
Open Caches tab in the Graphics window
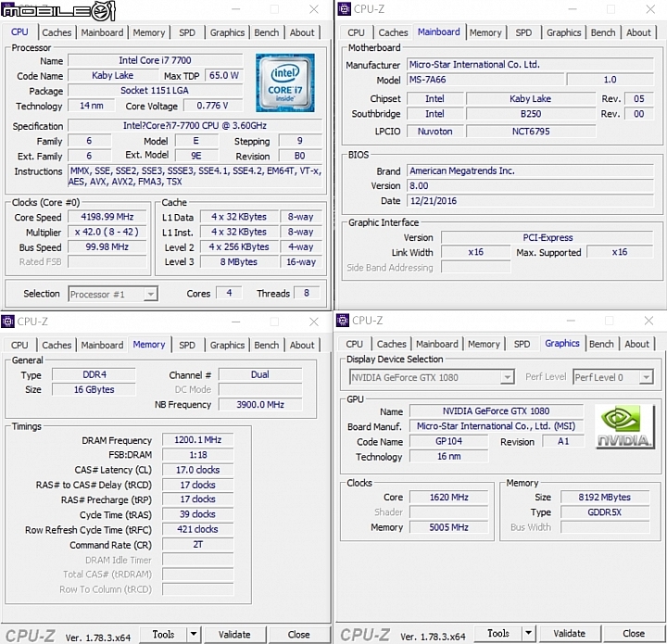tap(391, 344)
